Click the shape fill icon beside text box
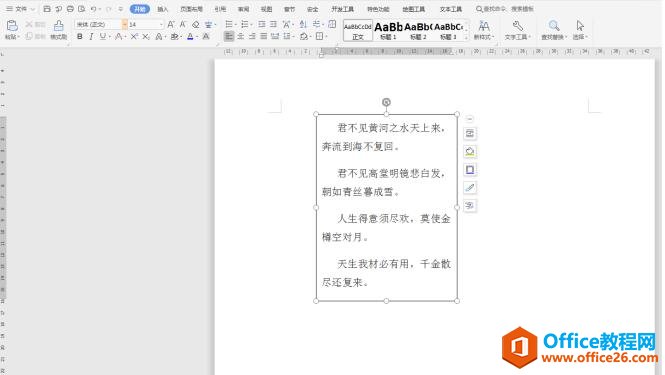Viewport: 665px width, 375px height. point(469,151)
